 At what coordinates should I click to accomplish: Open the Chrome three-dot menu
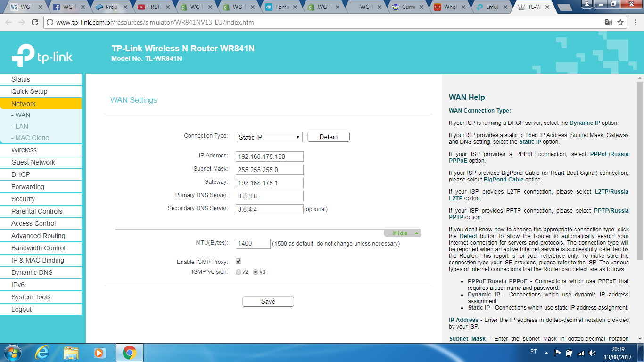click(x=636, y=22)
